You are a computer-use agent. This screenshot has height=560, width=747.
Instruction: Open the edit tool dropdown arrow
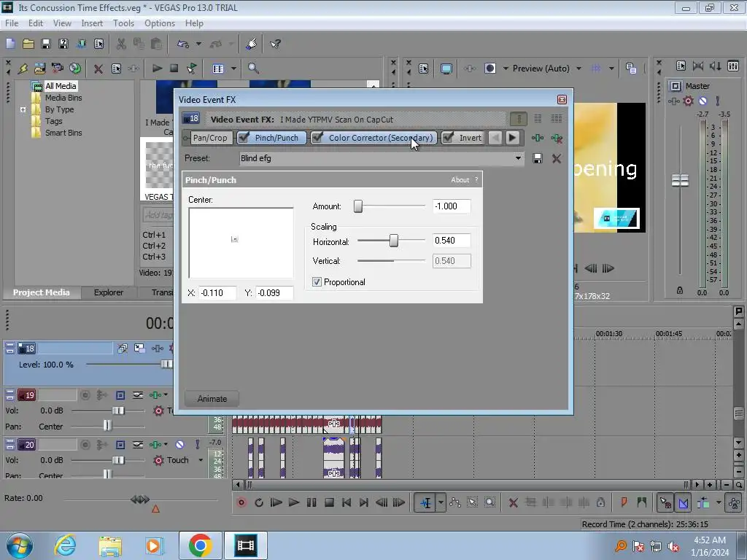click(441, 502)
